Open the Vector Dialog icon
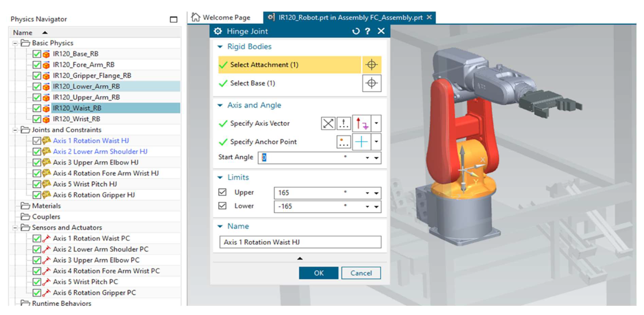644x315 pixels. tap(344, 123)
